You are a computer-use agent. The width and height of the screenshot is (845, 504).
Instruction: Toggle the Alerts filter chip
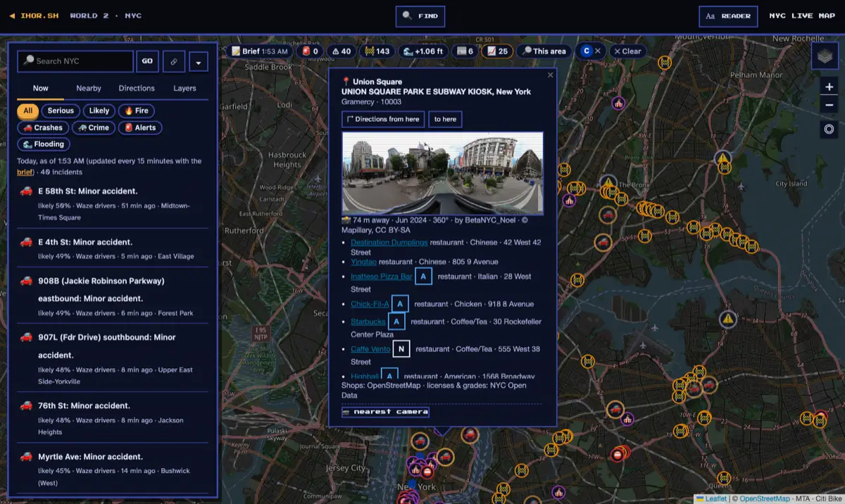point(140,127)
